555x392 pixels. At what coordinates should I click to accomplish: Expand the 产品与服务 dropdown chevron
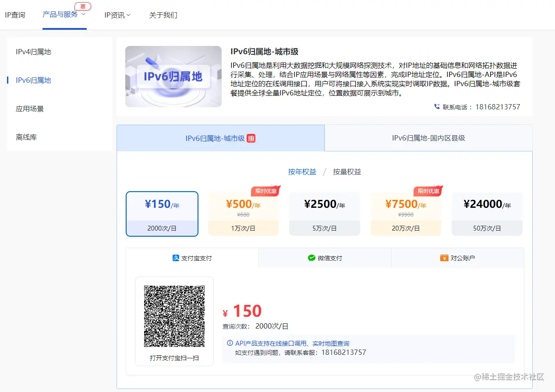click(x=83, y=14)
